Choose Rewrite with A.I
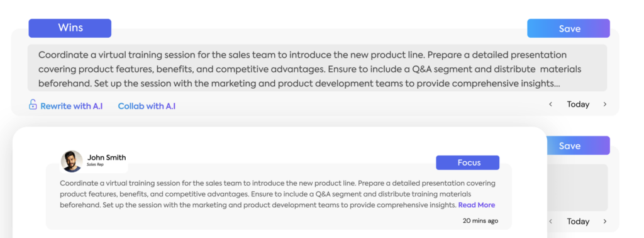 pyautogui.click(x=72, y=106)
